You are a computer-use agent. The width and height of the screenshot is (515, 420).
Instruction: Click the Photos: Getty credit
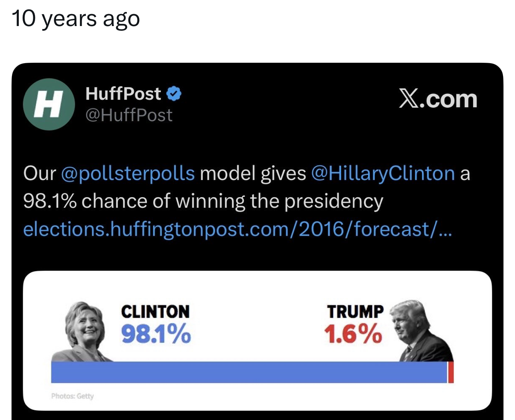pyautogui.click(x=72, y=396)
